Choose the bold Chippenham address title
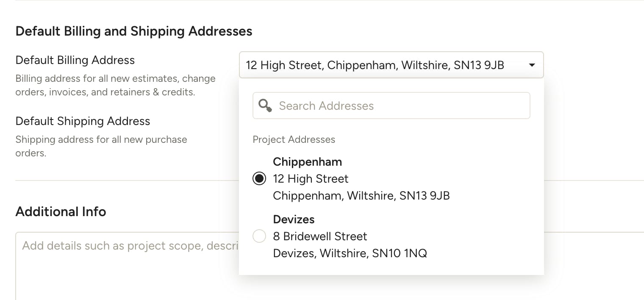Screen dimensions: 644x300 click(x=307, y=162)
